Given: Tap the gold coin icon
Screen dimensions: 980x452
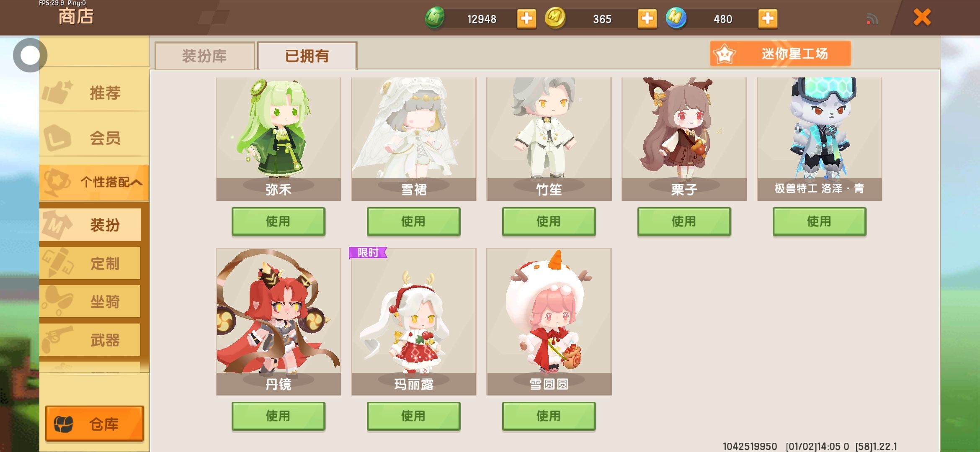Looking at the screenshot, I should pyautogui.click(x=555, y=18).
